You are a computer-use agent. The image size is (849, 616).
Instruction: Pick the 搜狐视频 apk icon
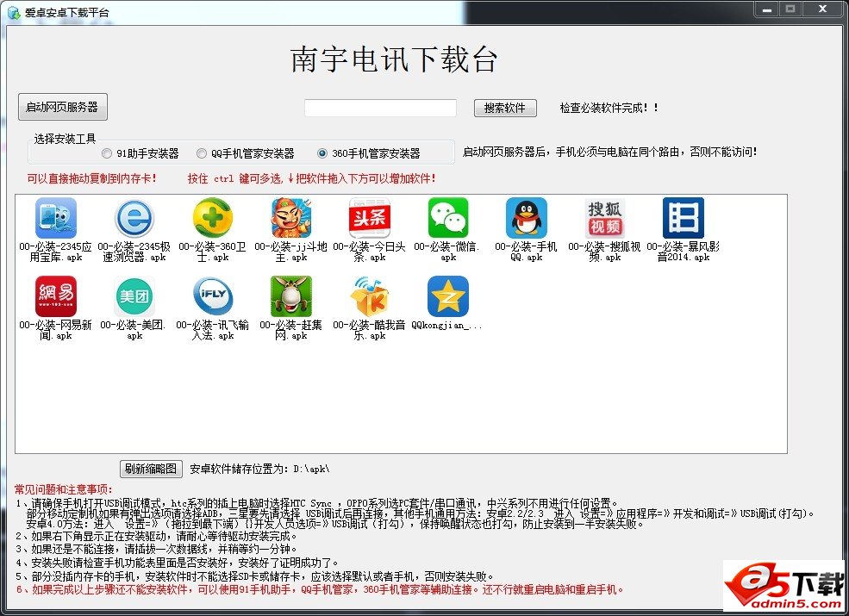coord(604,218)
